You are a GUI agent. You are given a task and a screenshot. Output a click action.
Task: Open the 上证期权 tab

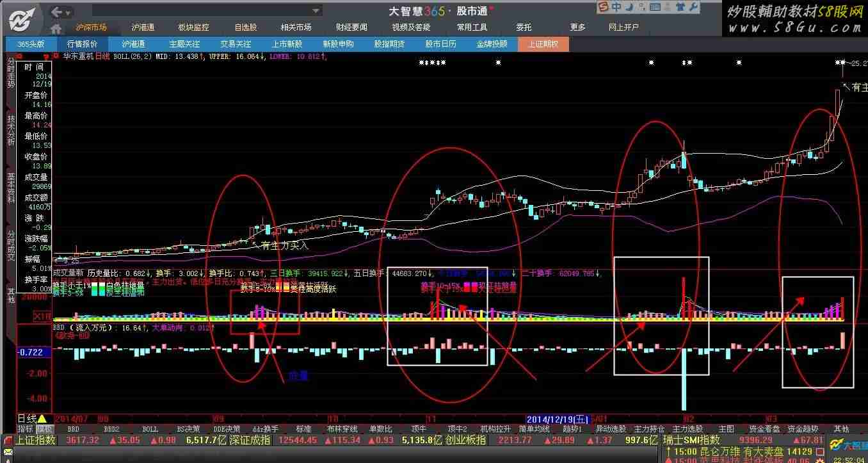[x=543, y=44]
